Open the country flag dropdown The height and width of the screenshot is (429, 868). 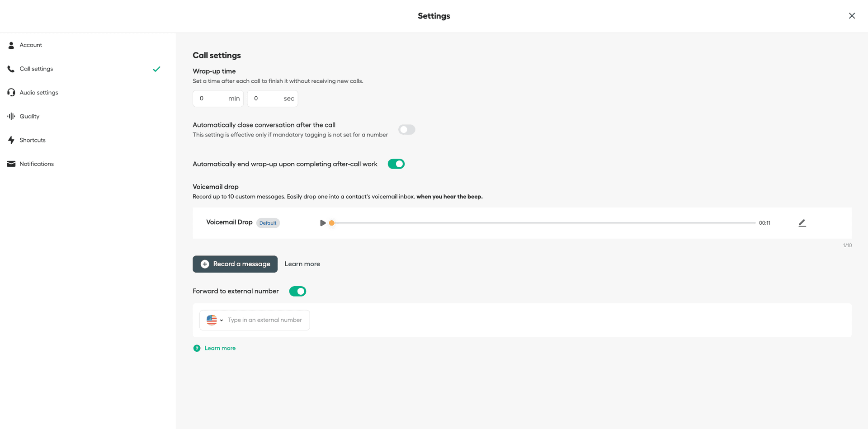[x=215, y=320]
